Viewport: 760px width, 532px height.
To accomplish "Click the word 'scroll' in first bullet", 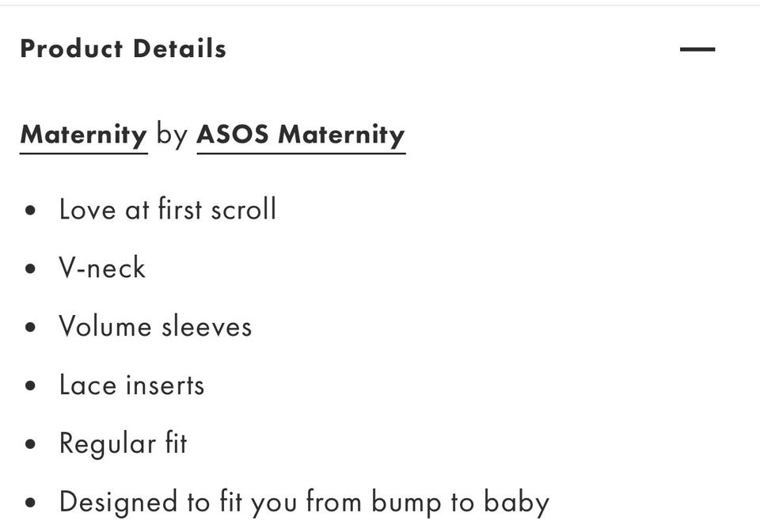I will pos(244,209).
